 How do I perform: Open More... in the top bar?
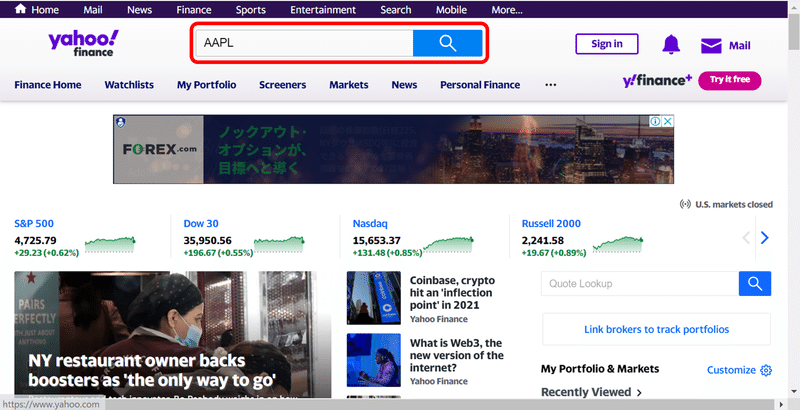(x=507, y=10)
